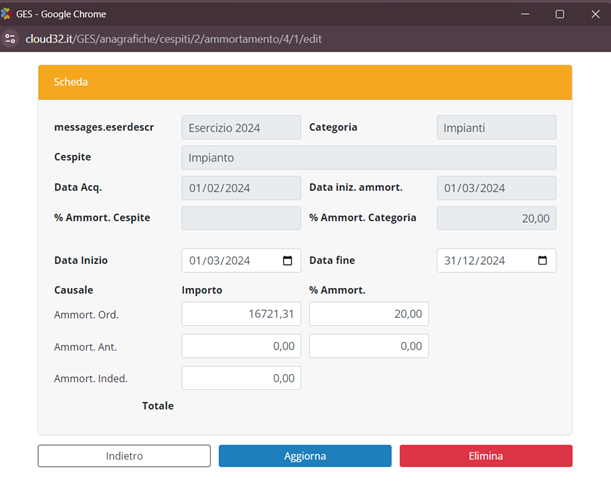Open the Data fine calendar picker icon
611x503 pixels.
pos(543,261)
